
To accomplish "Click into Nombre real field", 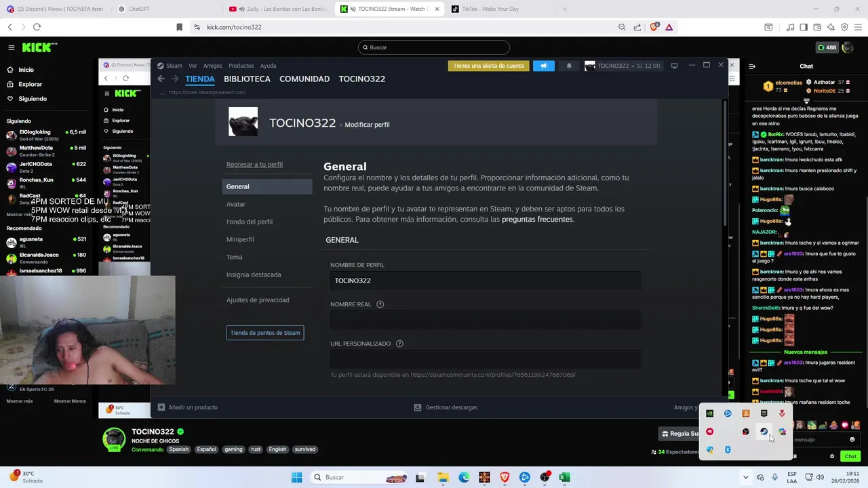I will (x=486, y=320).
